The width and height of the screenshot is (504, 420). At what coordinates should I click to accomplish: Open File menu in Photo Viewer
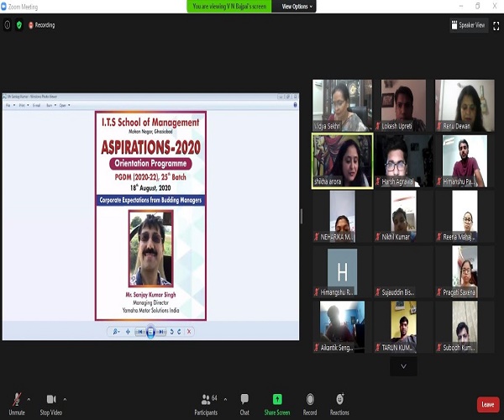[10, 105]
